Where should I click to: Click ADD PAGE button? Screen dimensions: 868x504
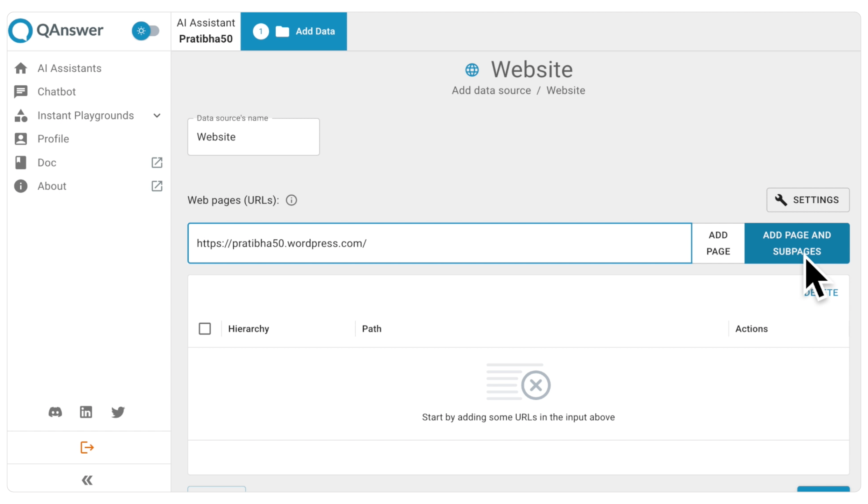(718, 243)
